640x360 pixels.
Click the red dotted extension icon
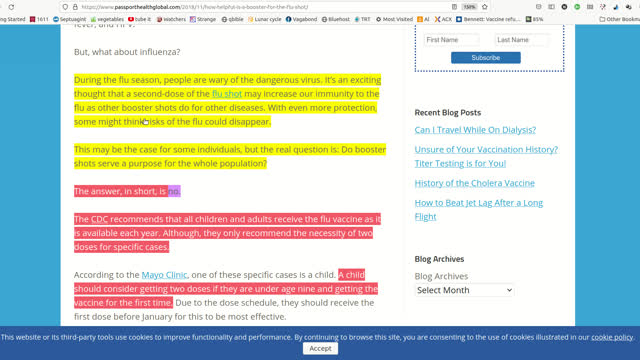(603, 7)
